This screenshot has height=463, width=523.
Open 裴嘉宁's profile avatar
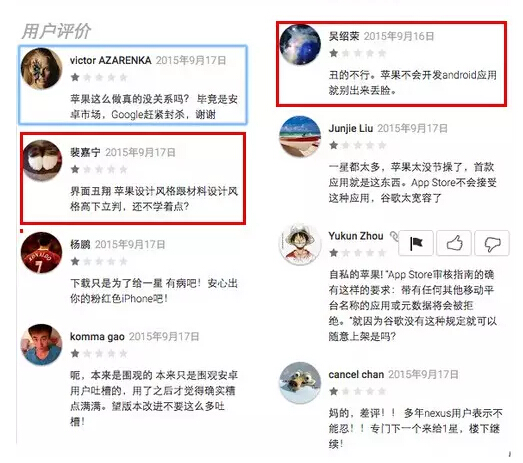(x=42, y=160)
